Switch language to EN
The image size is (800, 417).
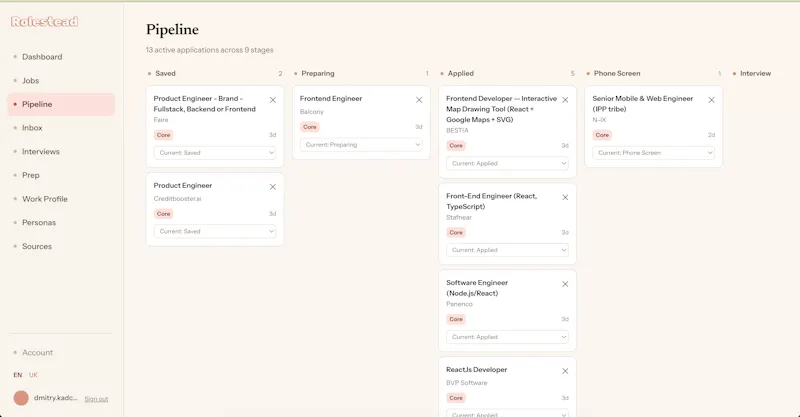point(18,375)
